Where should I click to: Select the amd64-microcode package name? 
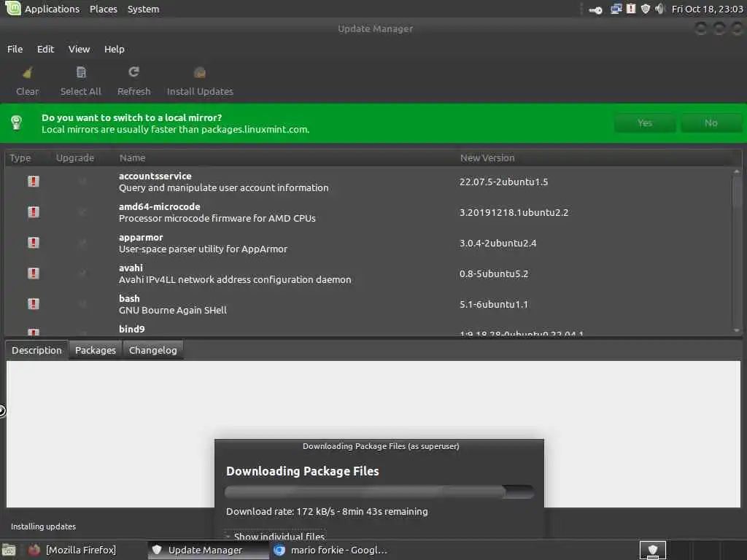point(160,206)
